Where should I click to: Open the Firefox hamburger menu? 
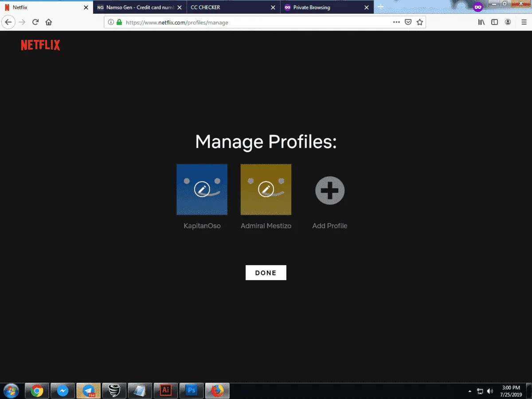(524, 22)
